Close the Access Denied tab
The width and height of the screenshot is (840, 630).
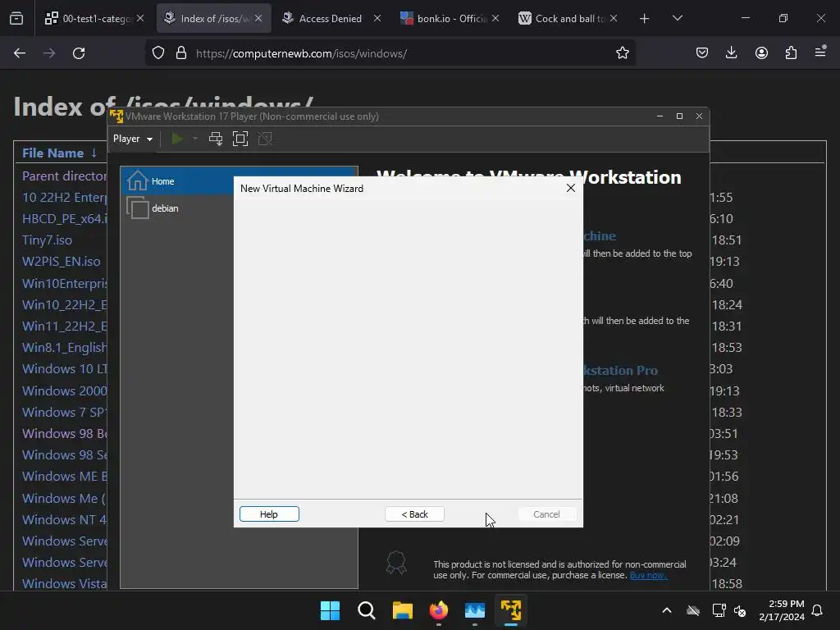coord(377,18)
